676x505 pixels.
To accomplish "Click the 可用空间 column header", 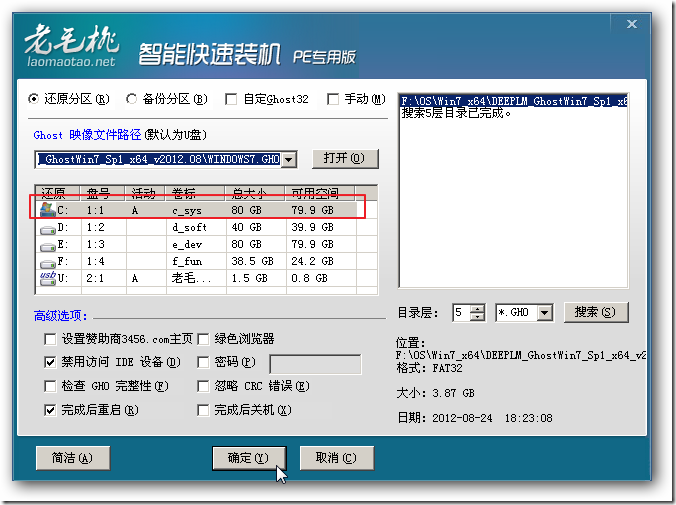I will 320,193.
